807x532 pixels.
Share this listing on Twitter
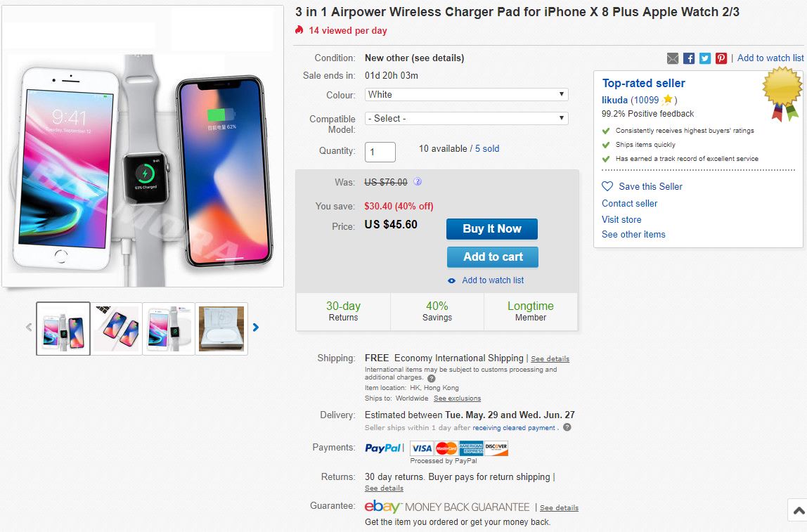click(705, 58)
